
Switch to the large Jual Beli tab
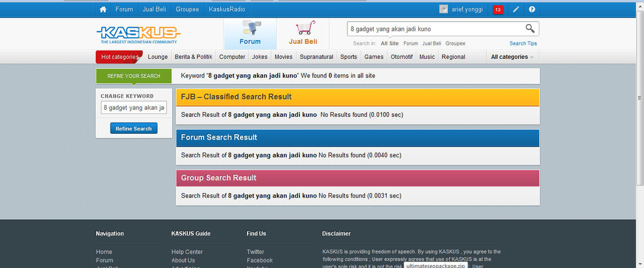[x=303, y=34]
